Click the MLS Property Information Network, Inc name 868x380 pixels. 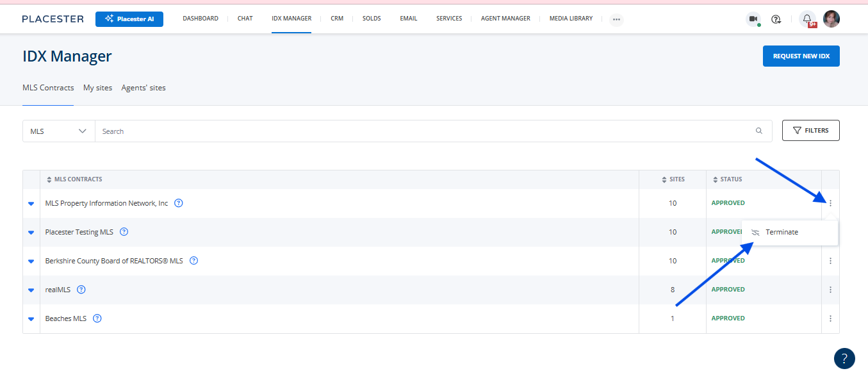click(x=106, y=203)
